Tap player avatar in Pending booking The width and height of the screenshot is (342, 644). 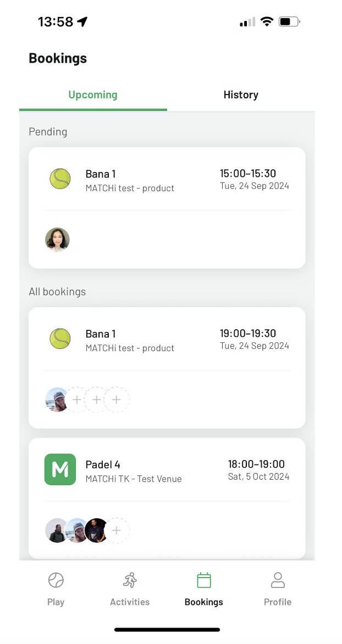tap(57, 240)
